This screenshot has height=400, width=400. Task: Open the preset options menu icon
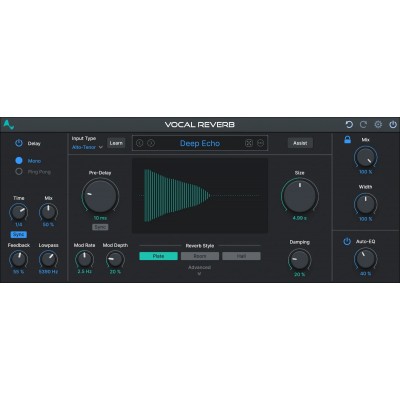pos(260,143)
